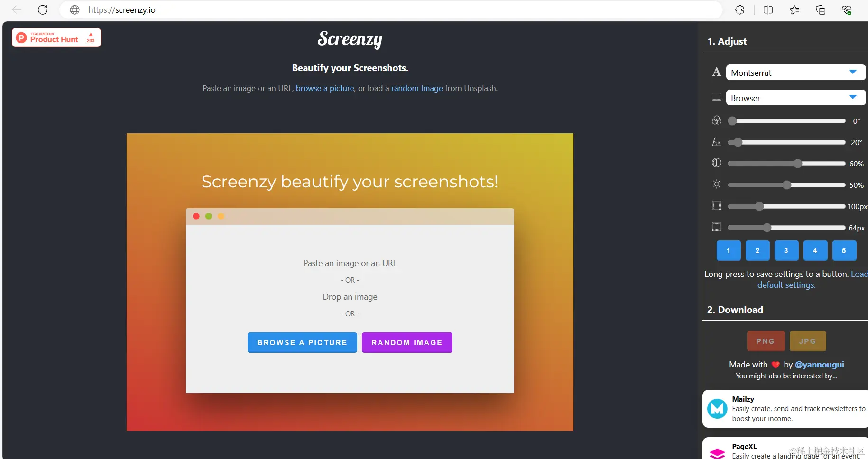Click the Browser dropdown arrow
The width and height of the screenshot is (868, 459).
tap(853, 97)
